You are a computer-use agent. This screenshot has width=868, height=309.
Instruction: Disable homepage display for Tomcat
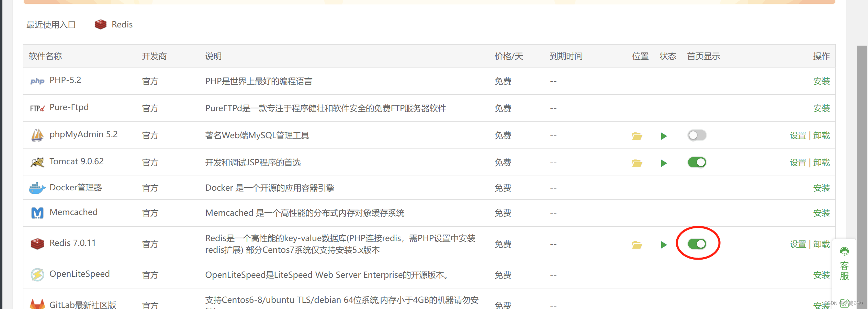point(697,162)
